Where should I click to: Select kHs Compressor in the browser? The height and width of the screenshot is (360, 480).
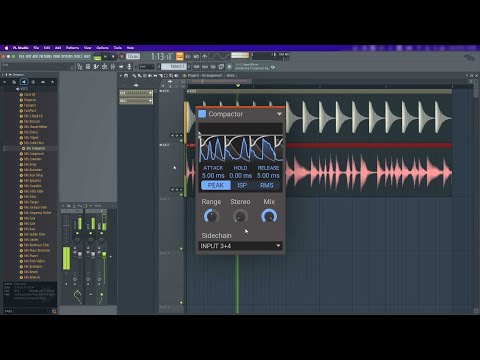32,154
